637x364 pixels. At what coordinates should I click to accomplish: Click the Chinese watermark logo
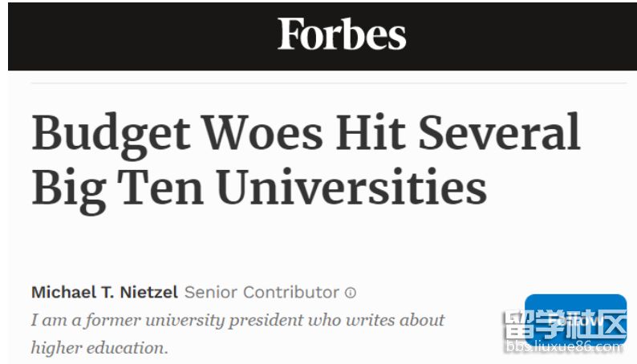coord(564,325)
